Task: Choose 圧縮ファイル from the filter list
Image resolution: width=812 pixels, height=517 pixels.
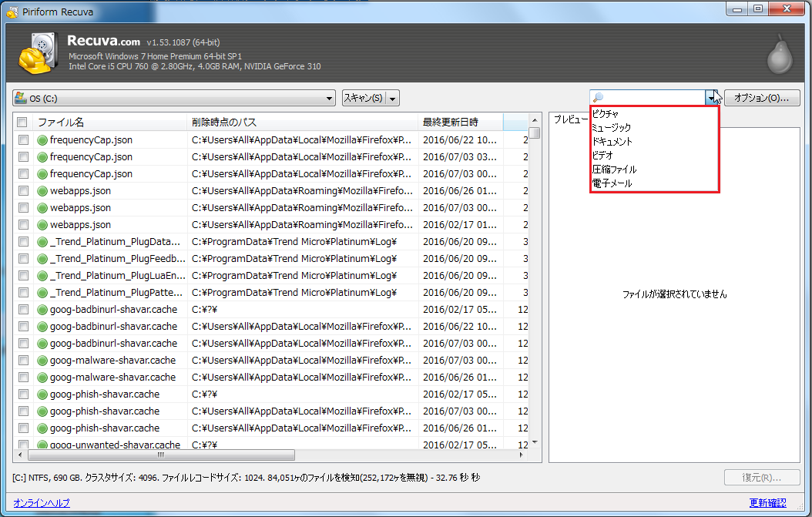Action: (655, 170)
